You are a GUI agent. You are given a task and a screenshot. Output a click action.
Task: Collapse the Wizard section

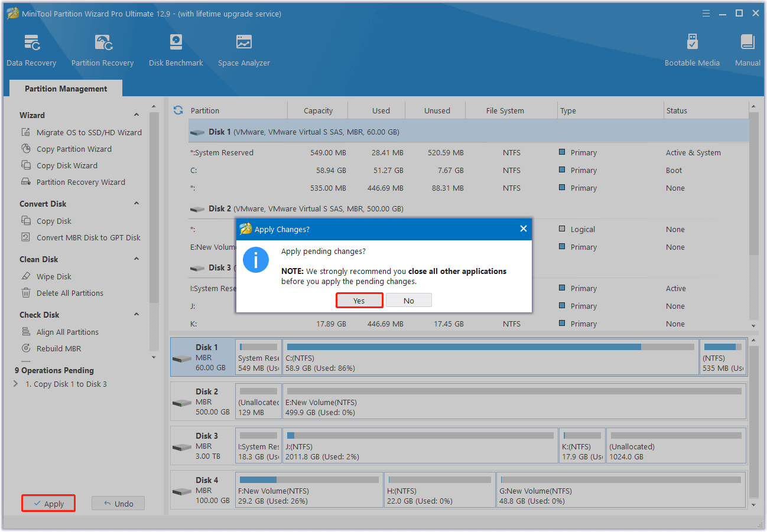(136, 115)
